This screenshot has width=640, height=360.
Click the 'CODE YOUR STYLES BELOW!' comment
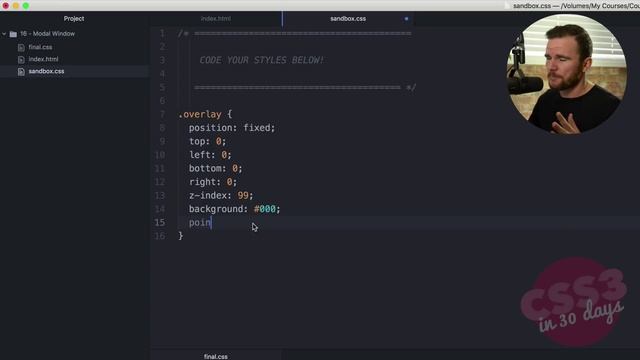(261, 60)
